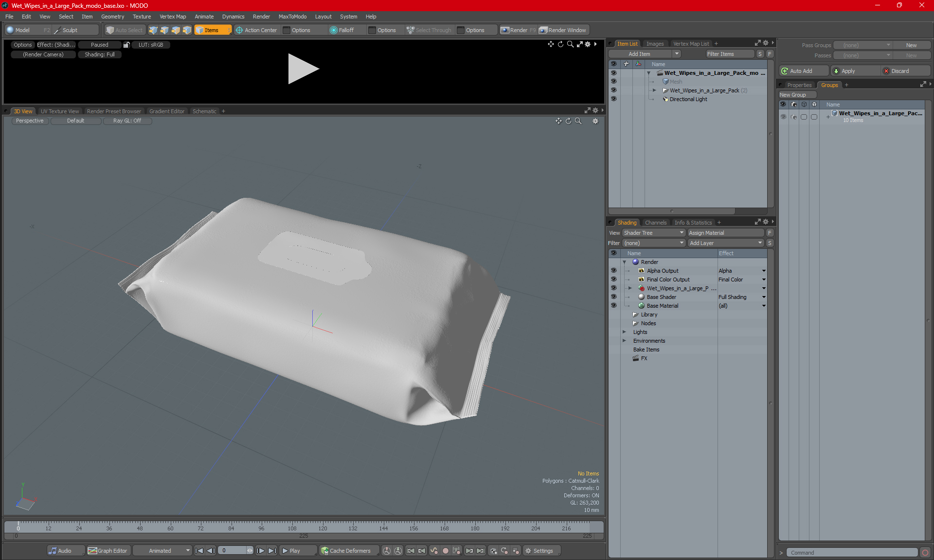934x560 pixels.
Task: Select the Items list icon in toolbar
Action: pyautogui.click(x=210, y=30)
